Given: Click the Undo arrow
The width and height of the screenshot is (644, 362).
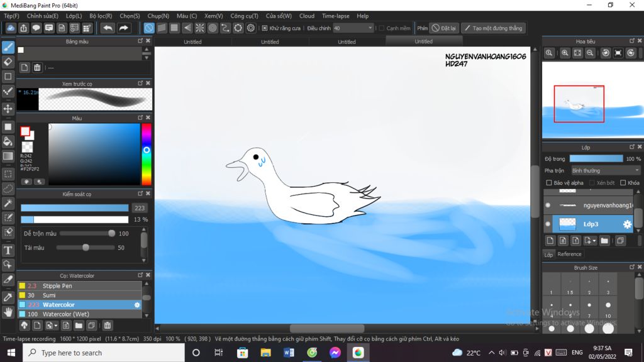Looking at the screenshot, I should (108, 28).
